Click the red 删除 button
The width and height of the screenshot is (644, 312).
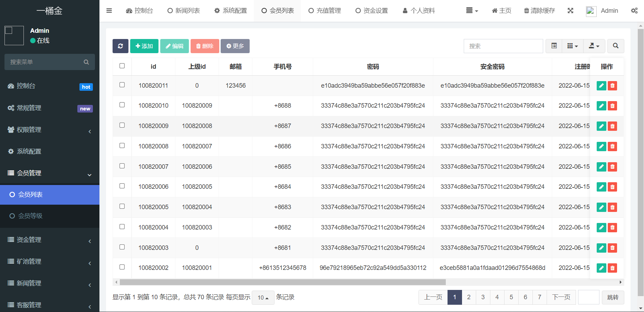(x=205, y=46)
